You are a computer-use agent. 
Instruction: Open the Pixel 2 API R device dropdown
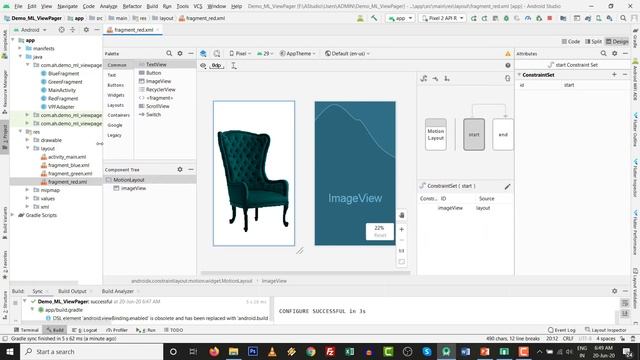442,18
